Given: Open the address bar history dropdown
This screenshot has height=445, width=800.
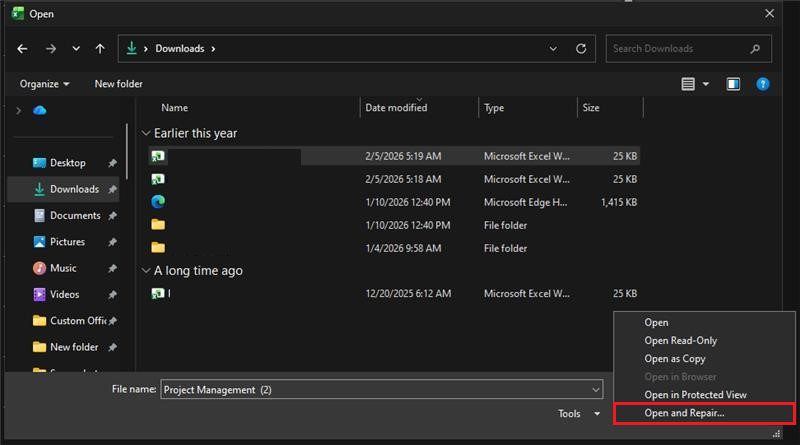Looking at the screenshot, I should point(553,49).
